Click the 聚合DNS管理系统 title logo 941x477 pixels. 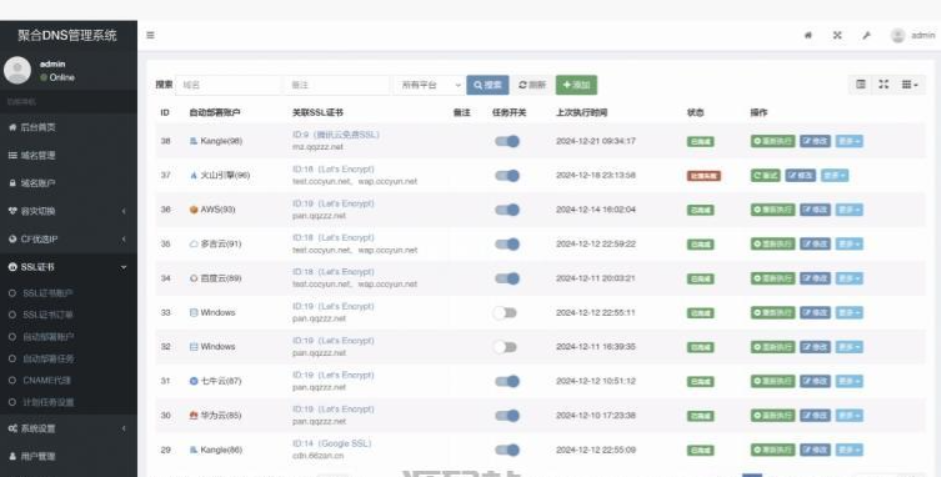coord(67,35)
